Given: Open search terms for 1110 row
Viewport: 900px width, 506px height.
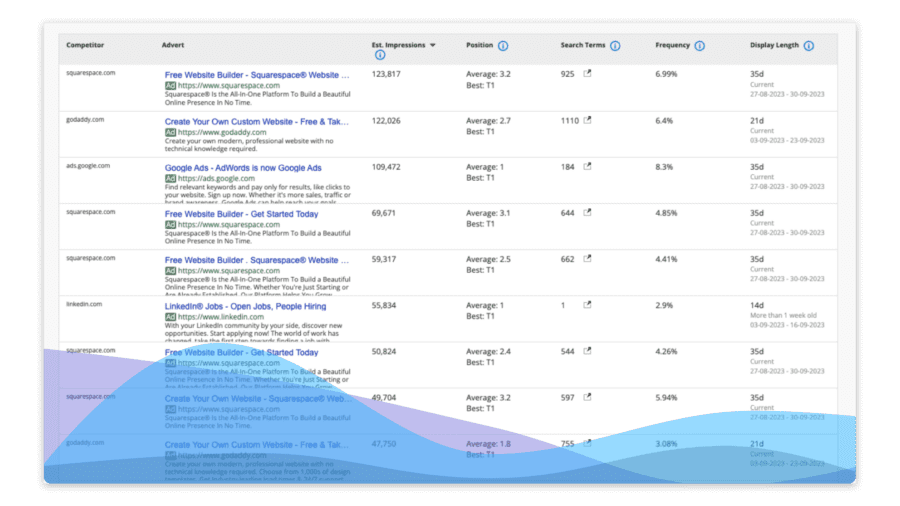Looking at the screenshot, I should [x=587, y=120].
